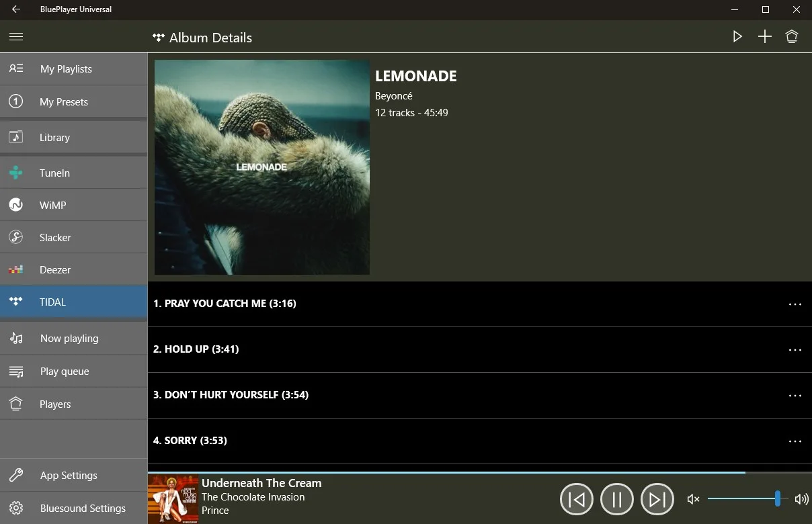Maximize the BluePlayer window
812x524 pixels.
pos(765,9)
